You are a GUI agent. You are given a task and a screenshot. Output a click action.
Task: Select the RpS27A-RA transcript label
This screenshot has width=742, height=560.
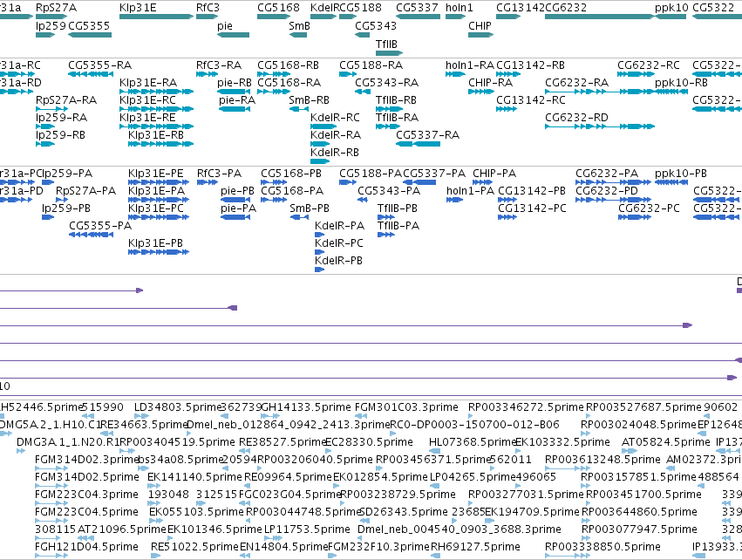66,100
